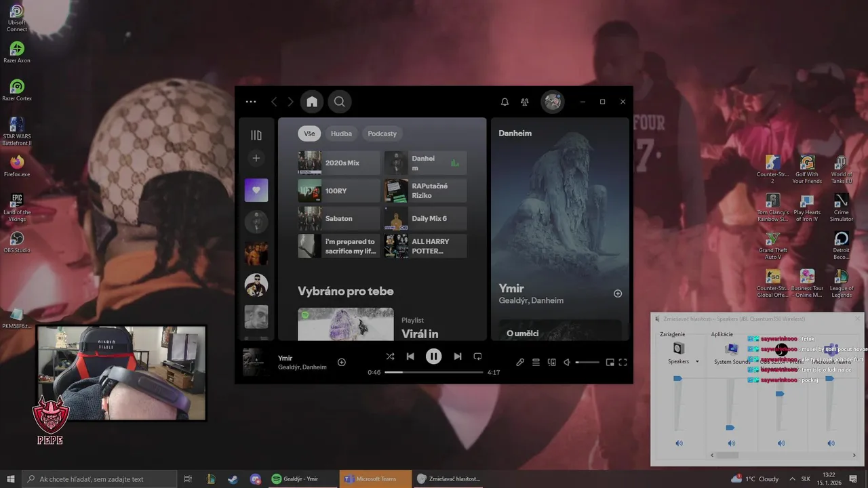This screenshot has height=488, width=868.
Task: Mute System Sounds in Volume Mixer
Action: 731,443
